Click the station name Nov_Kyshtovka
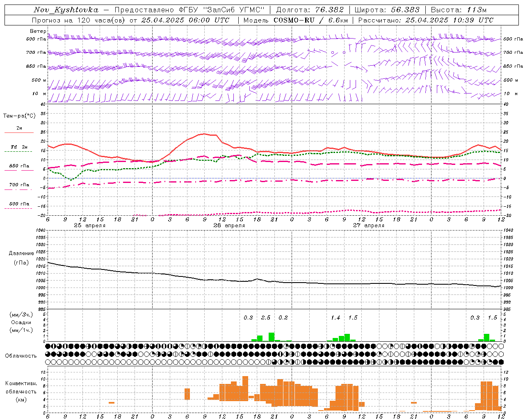The width and height of the screenshot is (525, 420). tap(66, 10)
